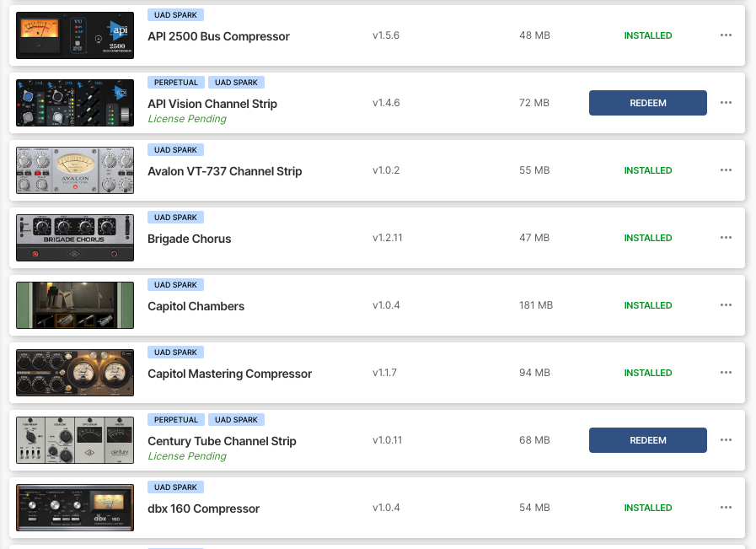This screenshot has width=756, height=549.
Task: Click the Capitol Chambers plugin image
Action: [75, 305]
